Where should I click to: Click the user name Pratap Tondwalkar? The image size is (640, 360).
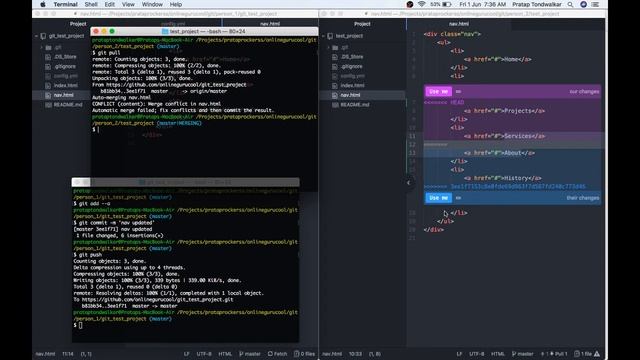point(537,4)
